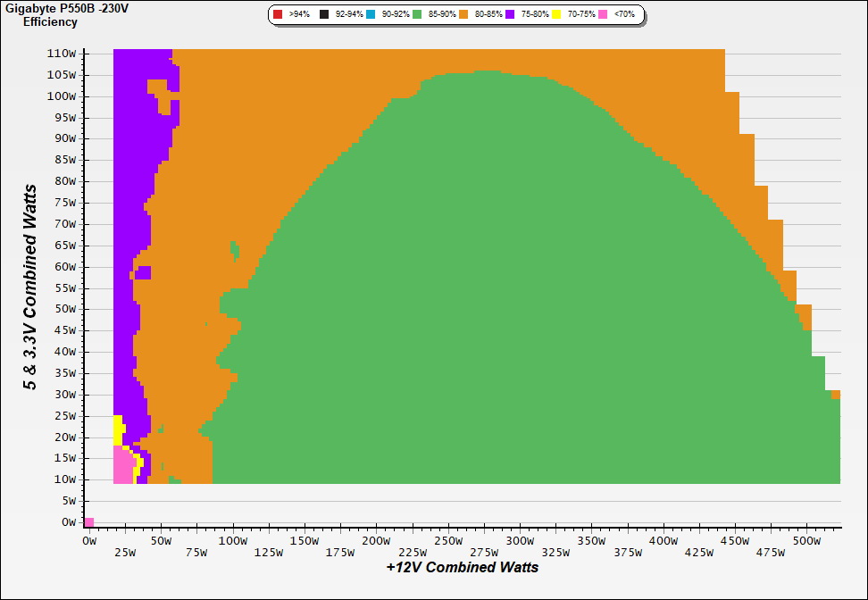This screenshot has width=868, height=600.
Task: Click the 5 & 3.3V Combined Watts axis title
Action: pyautogui.click(x=31, y=287)
